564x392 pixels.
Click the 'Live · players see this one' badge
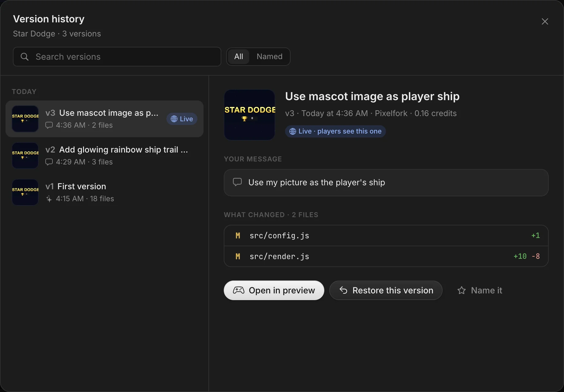point(335,131)
